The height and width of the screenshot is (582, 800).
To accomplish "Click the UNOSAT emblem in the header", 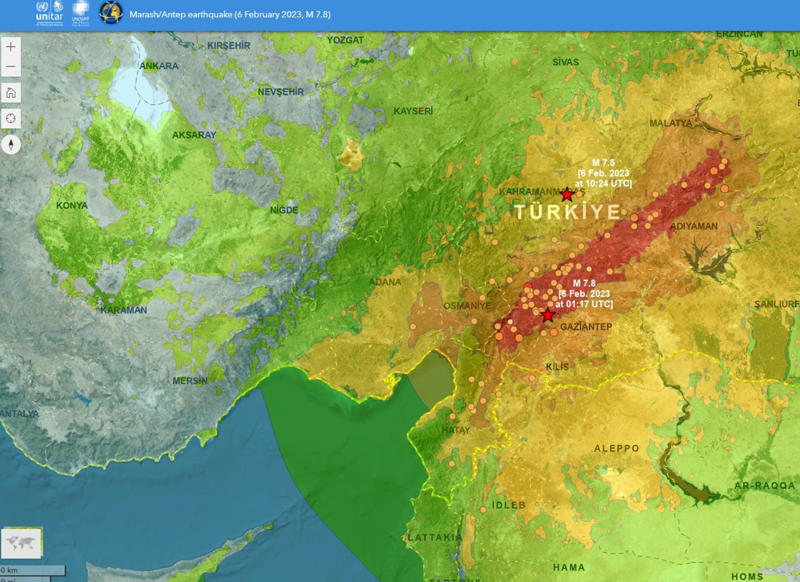I will (x=80, y=12).
